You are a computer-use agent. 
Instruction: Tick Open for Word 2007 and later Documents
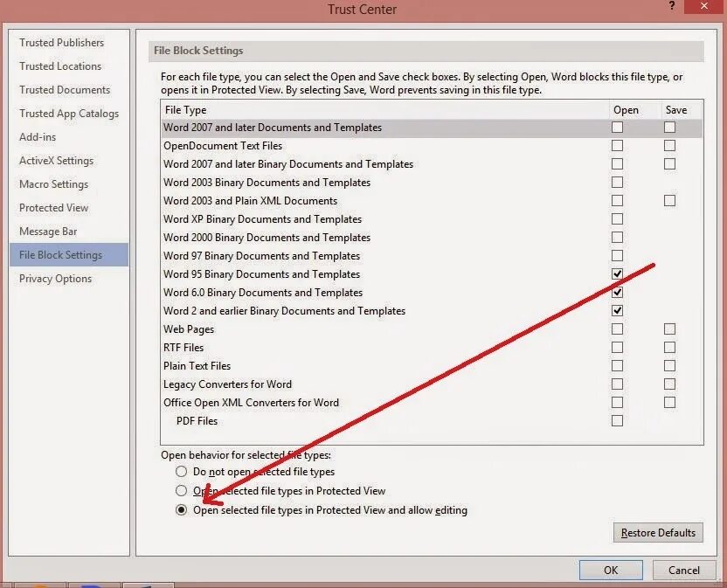[617, 127]
